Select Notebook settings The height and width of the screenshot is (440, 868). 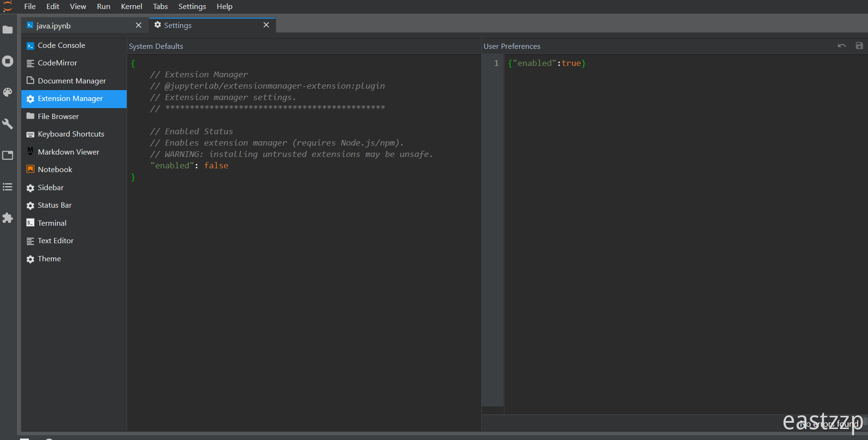(74, 170)
